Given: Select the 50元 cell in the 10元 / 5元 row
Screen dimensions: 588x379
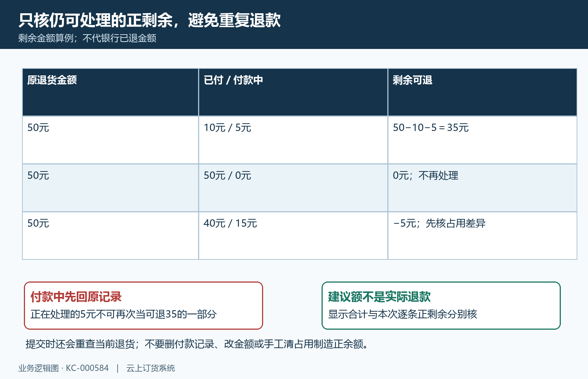Looking at the screenshot, I should [x=110, y=140].
